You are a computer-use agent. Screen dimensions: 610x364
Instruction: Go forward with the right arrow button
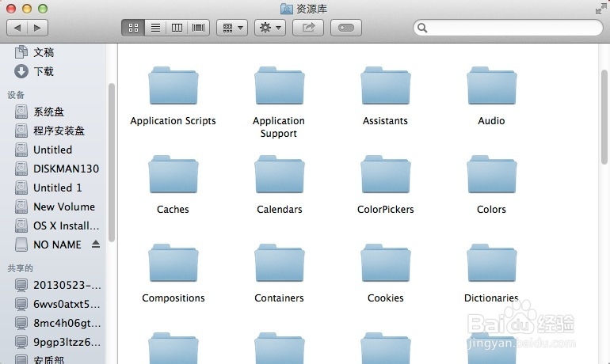[37, 28]
